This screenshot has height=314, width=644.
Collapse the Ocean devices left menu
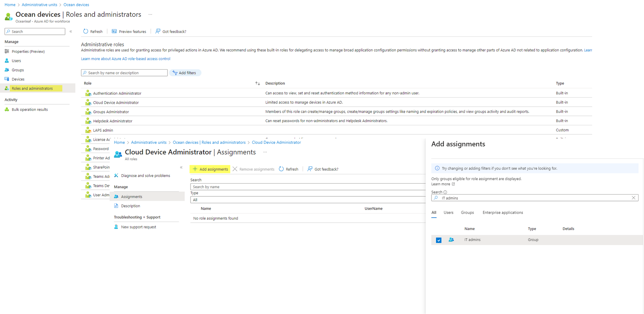coord(71,32)
